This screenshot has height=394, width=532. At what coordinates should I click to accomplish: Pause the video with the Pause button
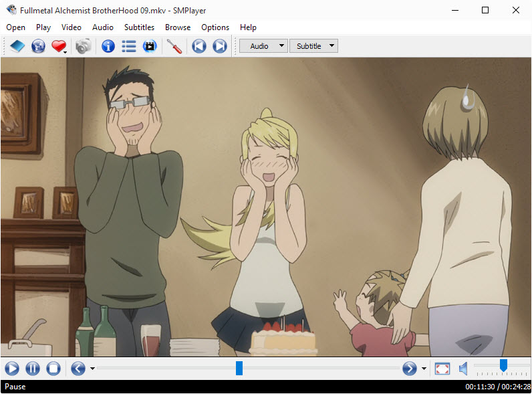click(x=33, y=369)
